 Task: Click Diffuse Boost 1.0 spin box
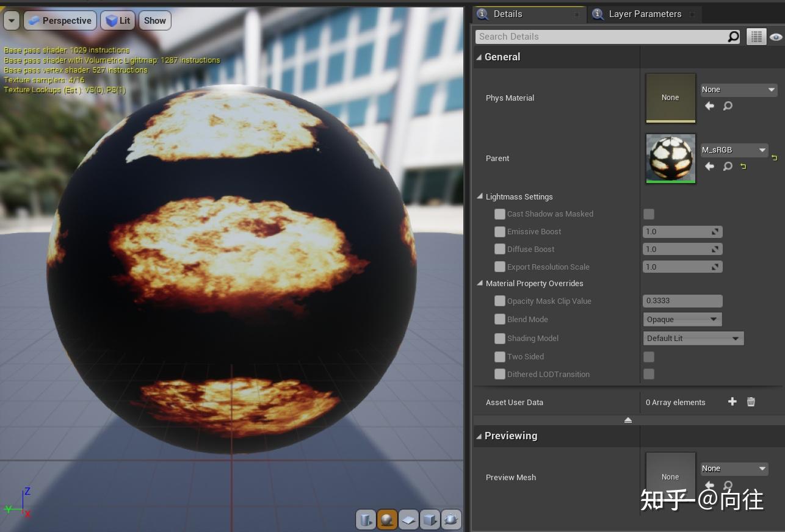[683, 249]
